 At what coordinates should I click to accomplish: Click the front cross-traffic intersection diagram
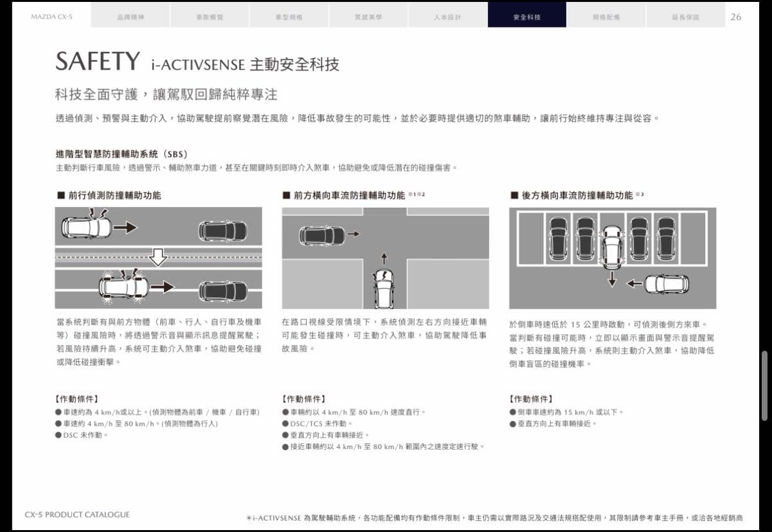(x=385, y=258)
